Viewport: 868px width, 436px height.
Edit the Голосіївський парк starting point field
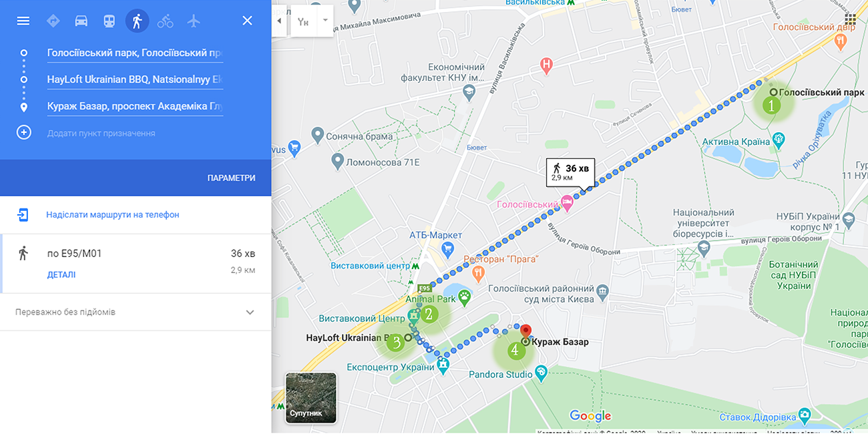135,53
